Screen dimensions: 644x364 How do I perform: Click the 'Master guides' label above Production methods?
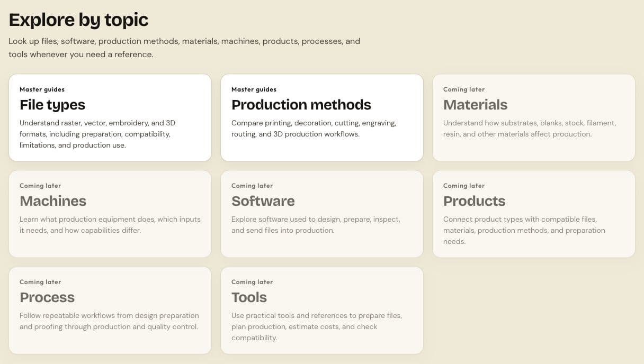pyautogui.click(x=254, y=89)
